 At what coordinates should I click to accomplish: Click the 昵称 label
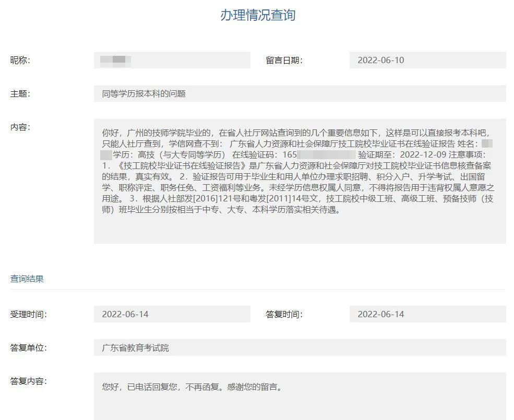[x=20, y=60]
